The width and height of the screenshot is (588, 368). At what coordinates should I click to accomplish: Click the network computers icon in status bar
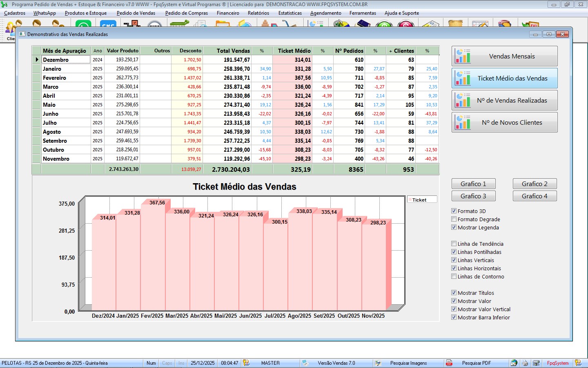point(536,363)
